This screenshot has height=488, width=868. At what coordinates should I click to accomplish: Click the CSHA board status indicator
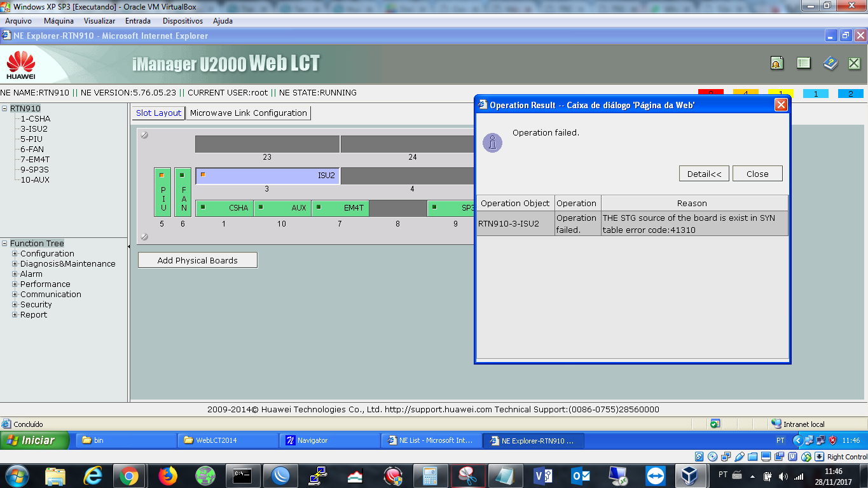[x=203, y=207]
